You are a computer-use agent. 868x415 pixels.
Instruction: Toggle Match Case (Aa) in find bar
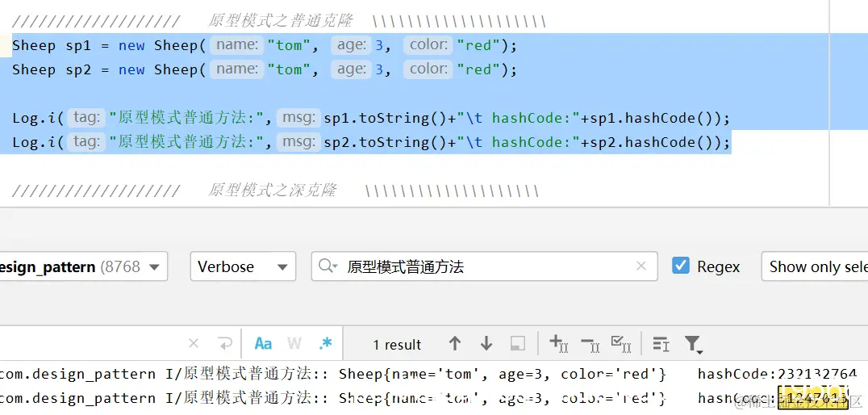tap(263, 344)
